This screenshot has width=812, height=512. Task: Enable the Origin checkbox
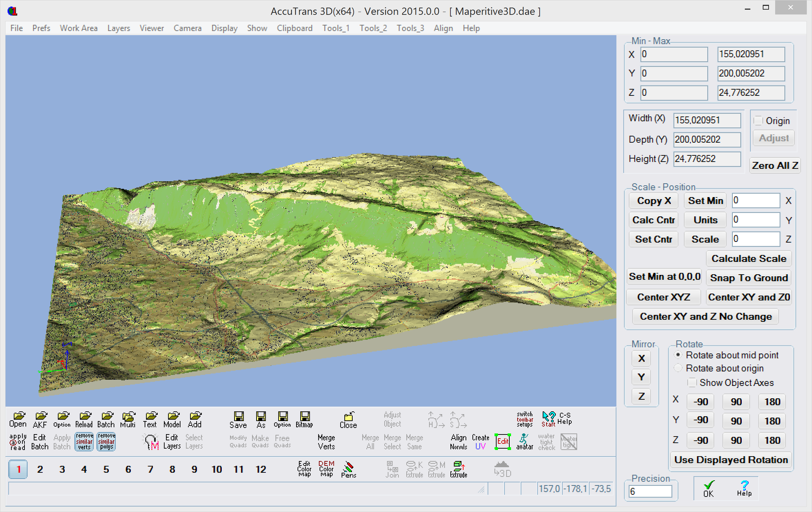[x=758, y=121]
